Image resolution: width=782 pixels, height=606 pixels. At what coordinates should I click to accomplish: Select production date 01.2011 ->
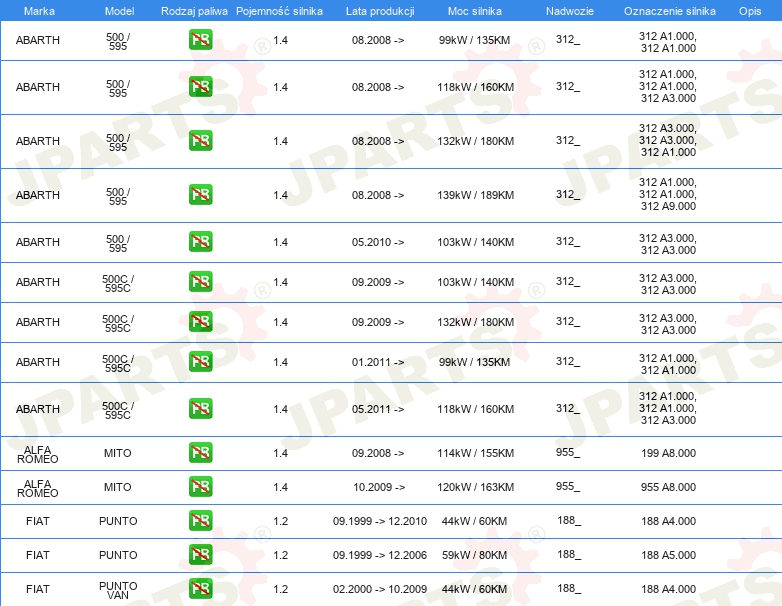378,362
